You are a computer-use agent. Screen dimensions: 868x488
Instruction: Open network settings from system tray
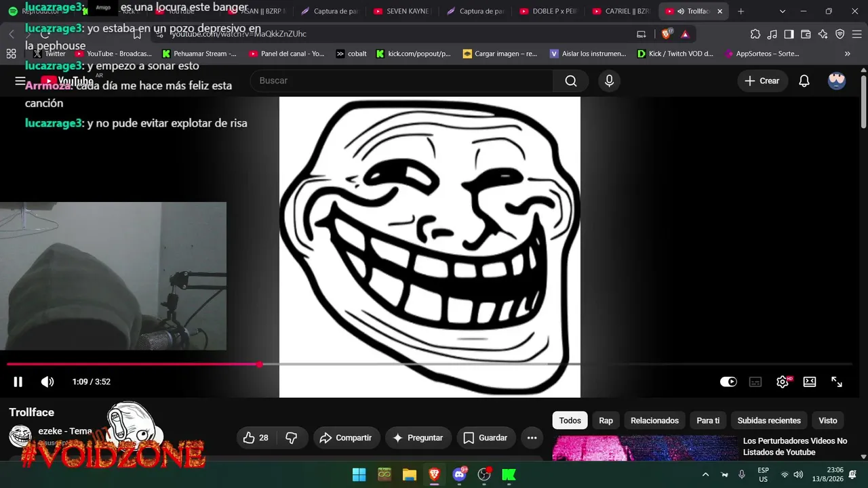785,474
